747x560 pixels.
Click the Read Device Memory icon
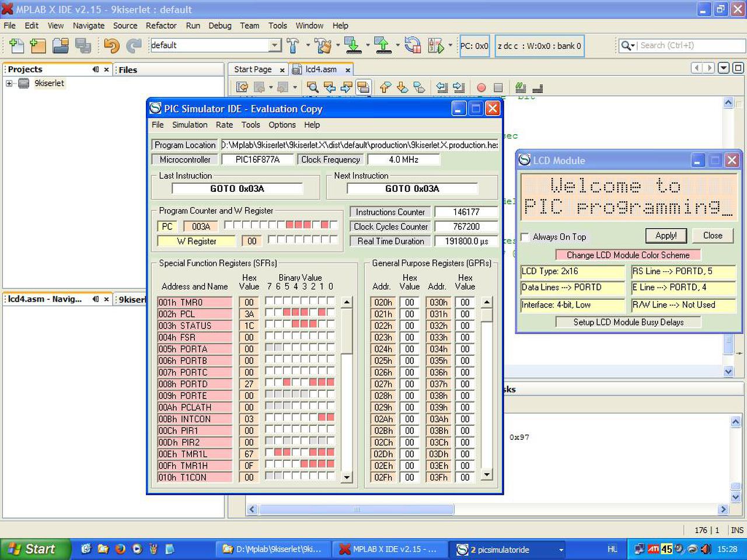pyautogui.click(x=382, y=45)
